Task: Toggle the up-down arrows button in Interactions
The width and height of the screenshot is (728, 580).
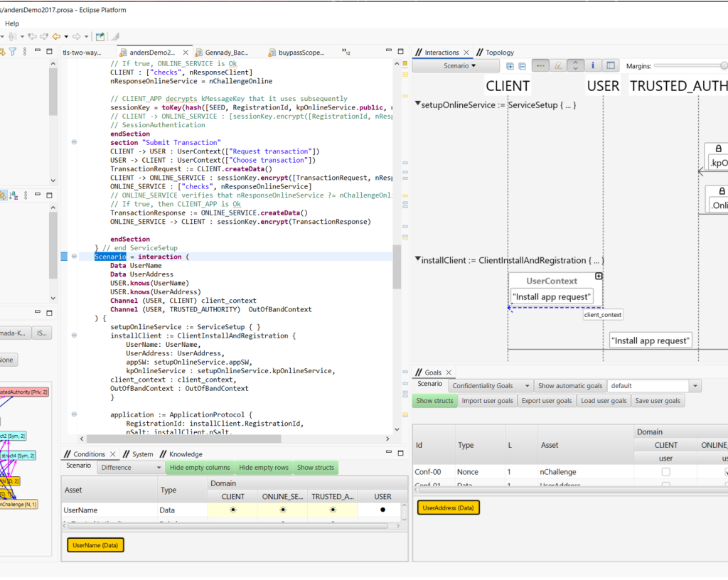Action: coord(576,66)
